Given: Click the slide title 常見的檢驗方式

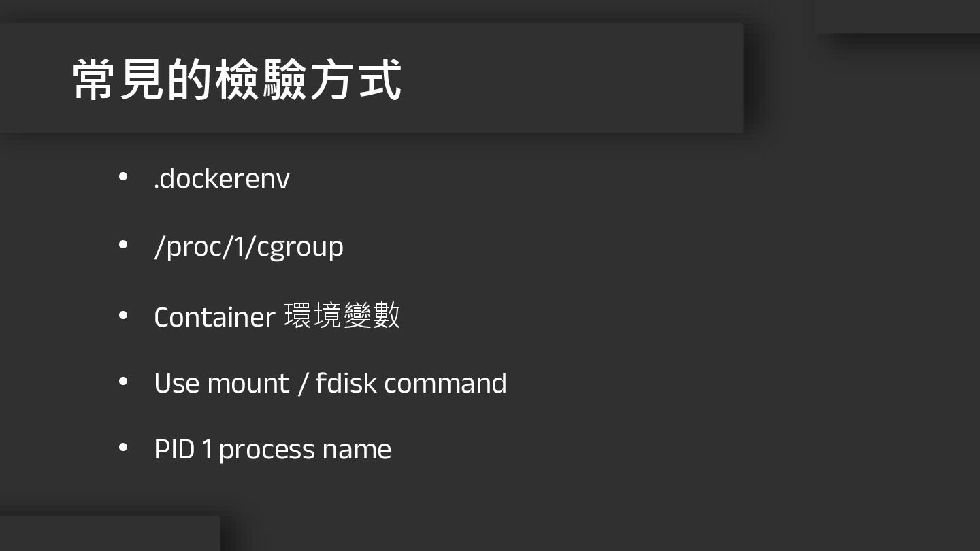Looking at the screenshot, I should (237, 80).
